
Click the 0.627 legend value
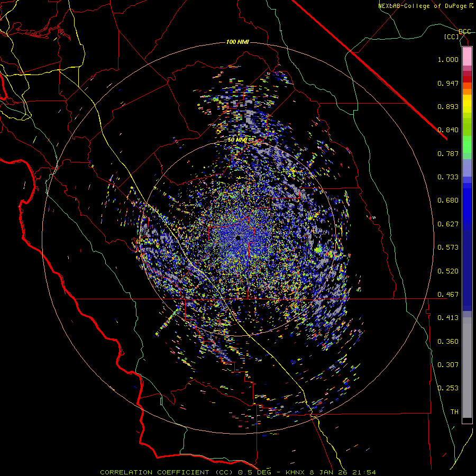[448, 224]
